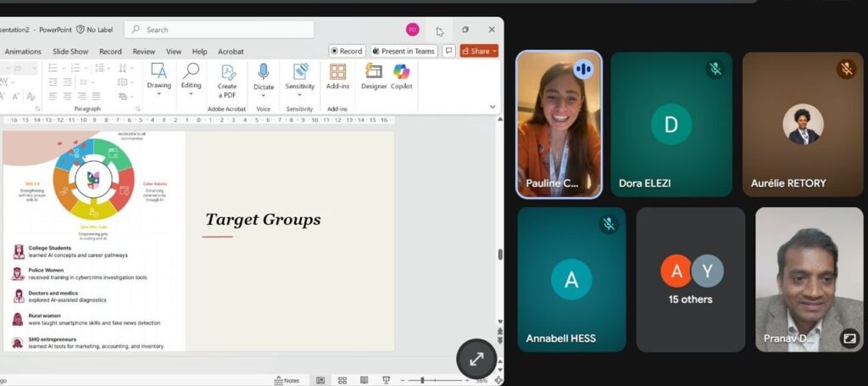The image size is (868, 386).
Task: Toggle align right for paragraph
Action: (81, 97)
